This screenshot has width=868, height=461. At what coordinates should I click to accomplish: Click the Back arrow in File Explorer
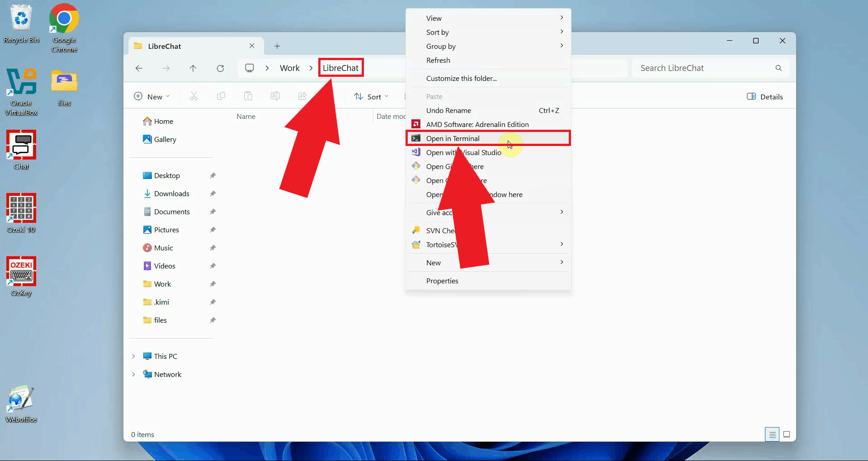139,68
